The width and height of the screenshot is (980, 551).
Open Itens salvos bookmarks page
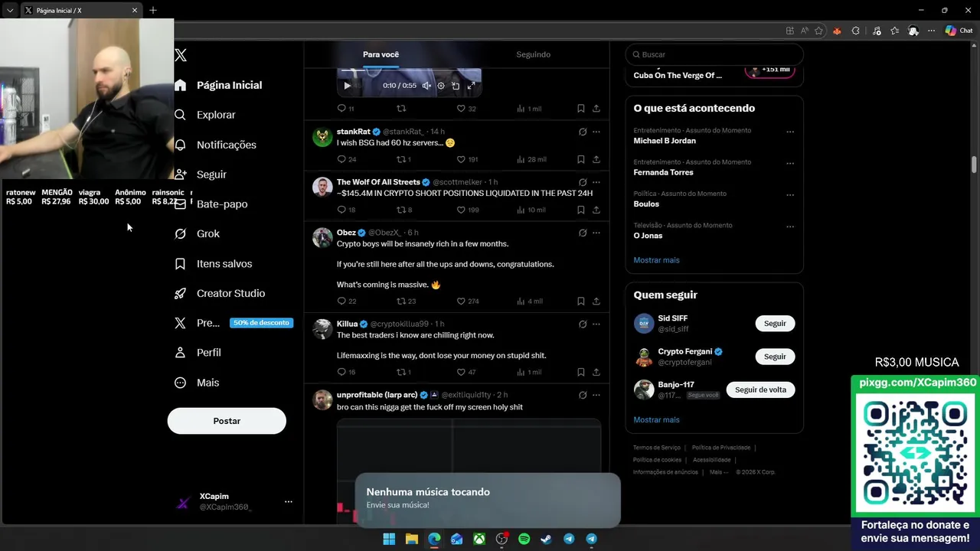pyautogui.click(x=213, y=263)
